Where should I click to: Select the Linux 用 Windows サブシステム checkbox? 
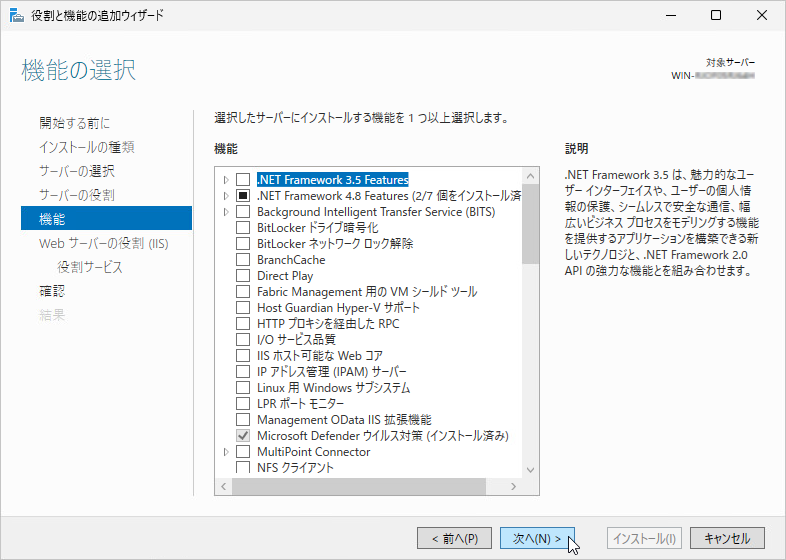(x=243, y=388)
